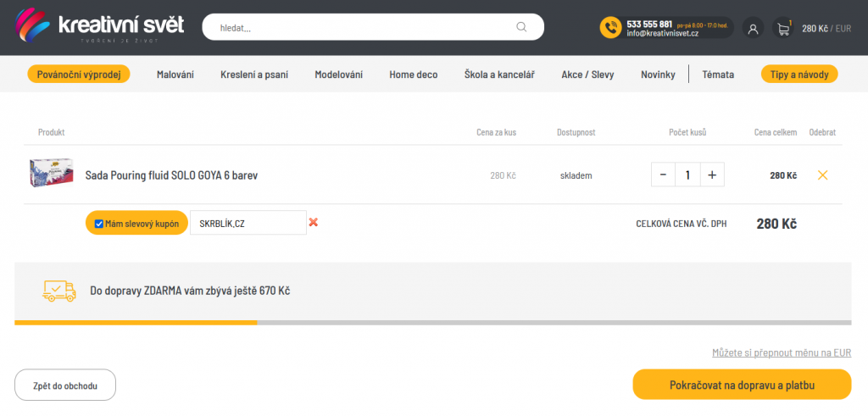Click phone number 533 555 881
The image size is (868, 416).
649,24
